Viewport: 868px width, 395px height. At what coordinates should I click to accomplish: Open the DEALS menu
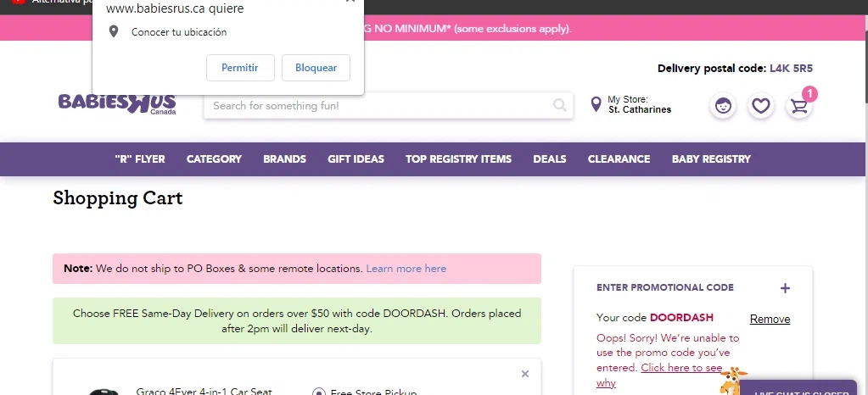click(550, 159)
